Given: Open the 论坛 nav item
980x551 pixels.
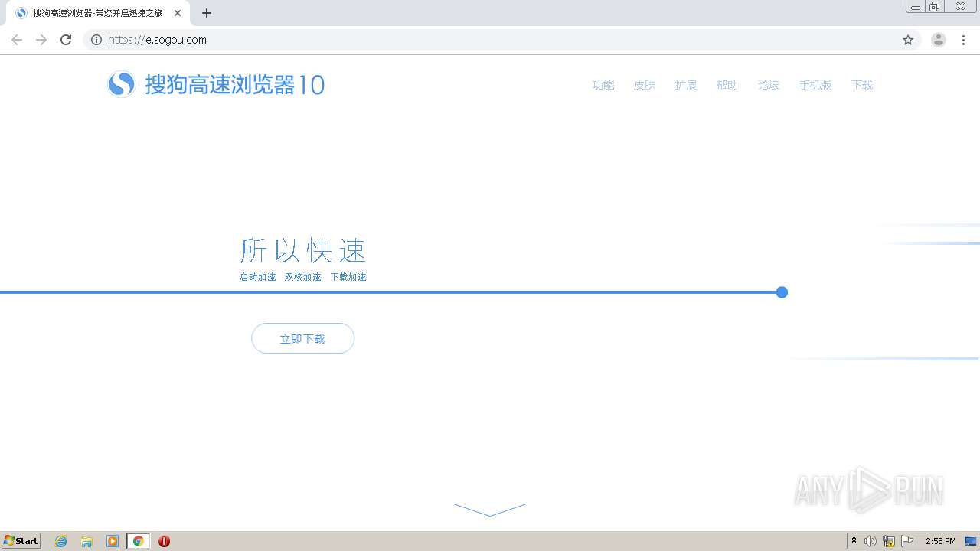Looking at the screenshot, I should click(769, 85).
